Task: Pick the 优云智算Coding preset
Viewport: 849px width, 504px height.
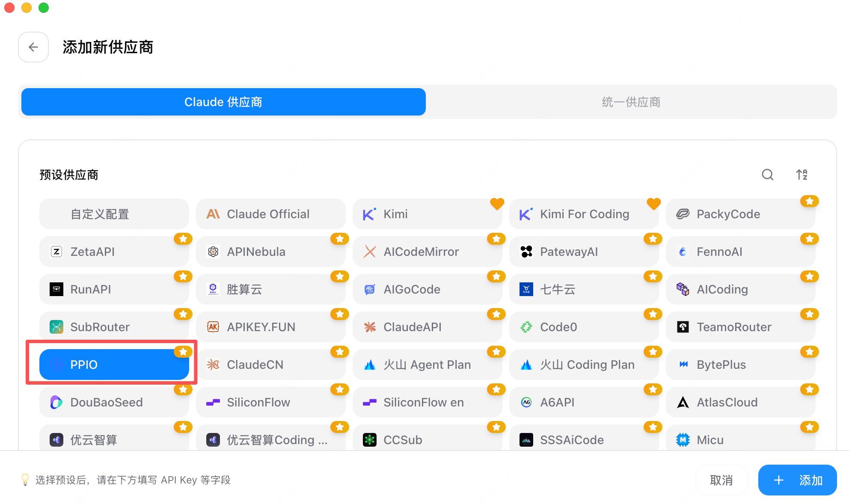Action: (x=271, y=437)
